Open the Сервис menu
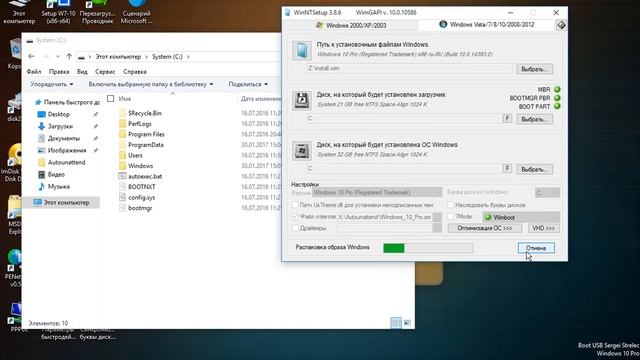The height and width of the screenshot is (360, 640). [x=105, y=71]
